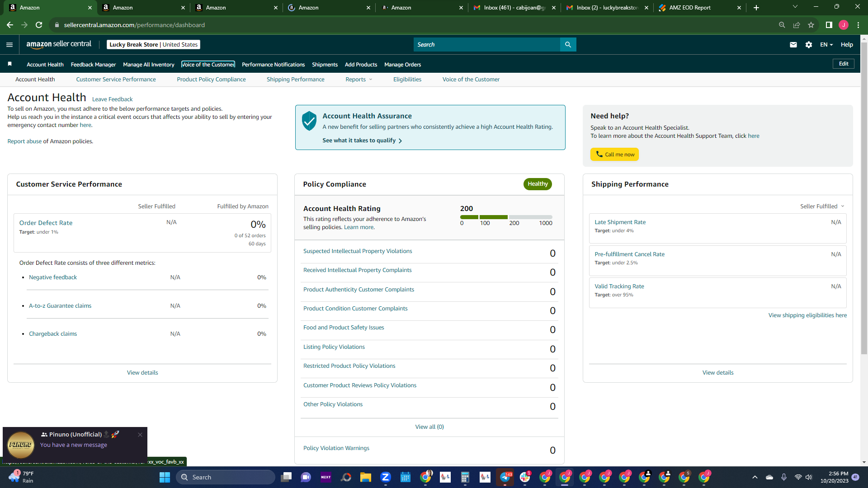
Task: Open the Customer Service Performance tab
Action: (116, 80)
